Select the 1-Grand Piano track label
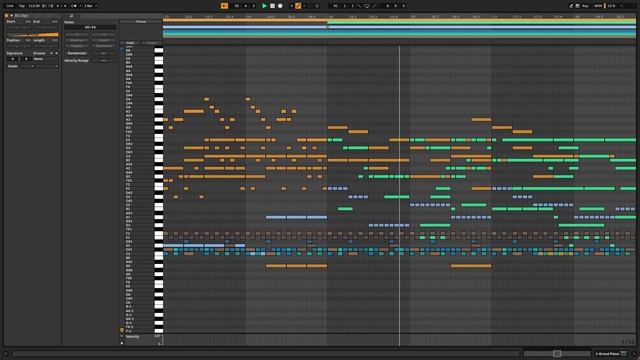 607,353
